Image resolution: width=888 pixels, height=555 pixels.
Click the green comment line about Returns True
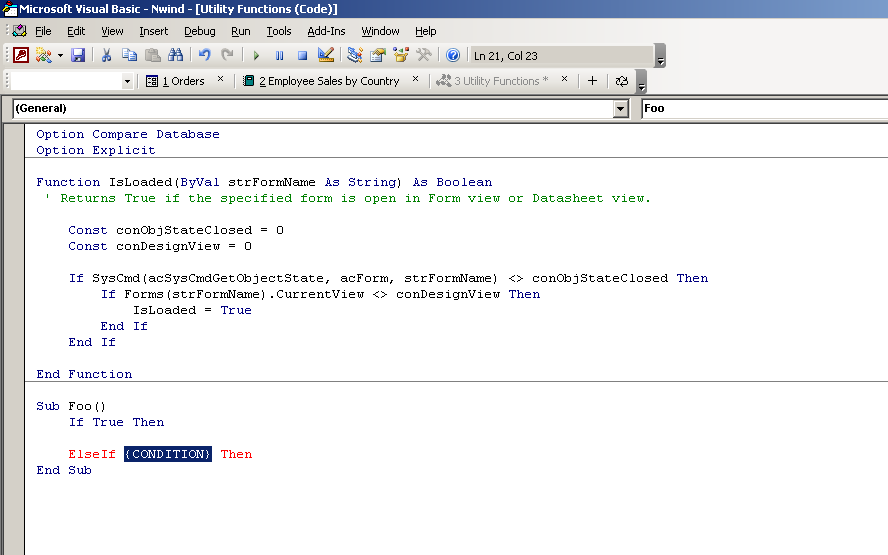[x=347, y=198]
